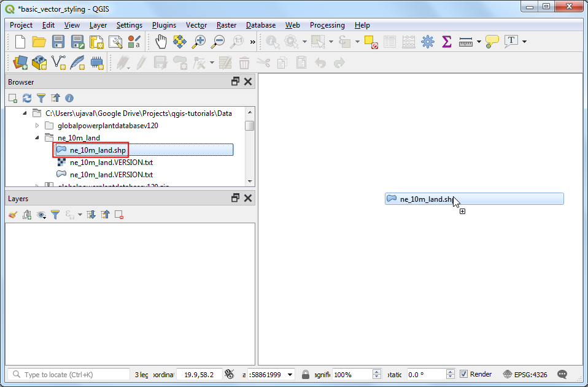Click the EPSG:4326 CRS button

pyautogui.click(x=525, y=374)
